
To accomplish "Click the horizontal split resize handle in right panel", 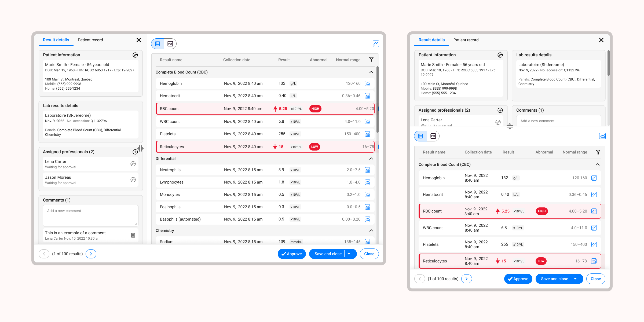I will point(510,126).
